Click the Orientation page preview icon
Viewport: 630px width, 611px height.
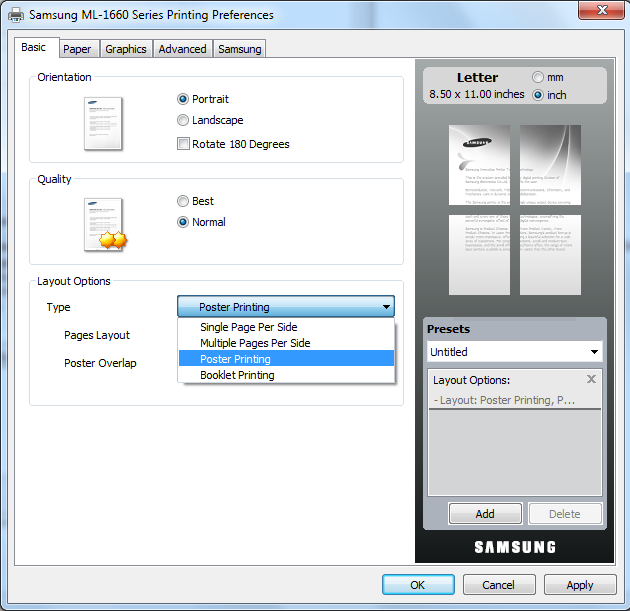point(103,124)
